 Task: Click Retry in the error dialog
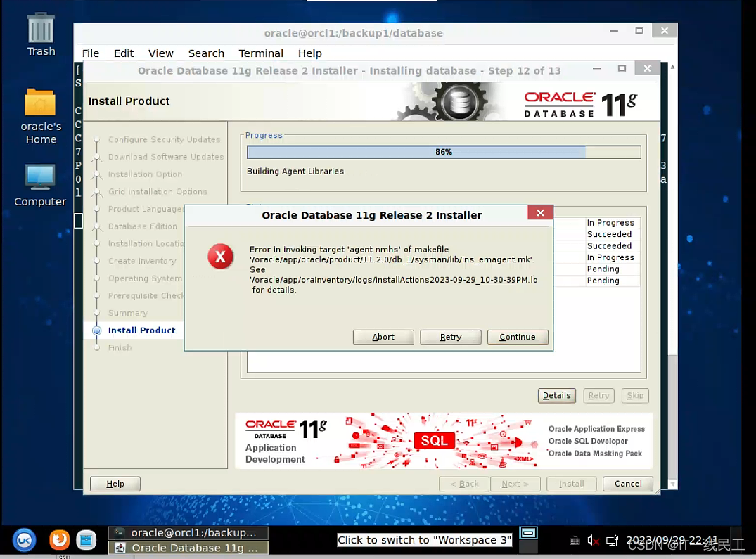(450, 337)
